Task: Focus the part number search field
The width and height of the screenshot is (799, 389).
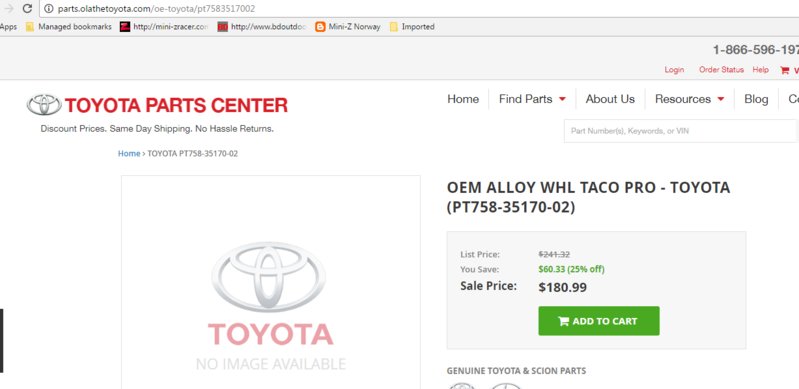Action: (681, 131)
